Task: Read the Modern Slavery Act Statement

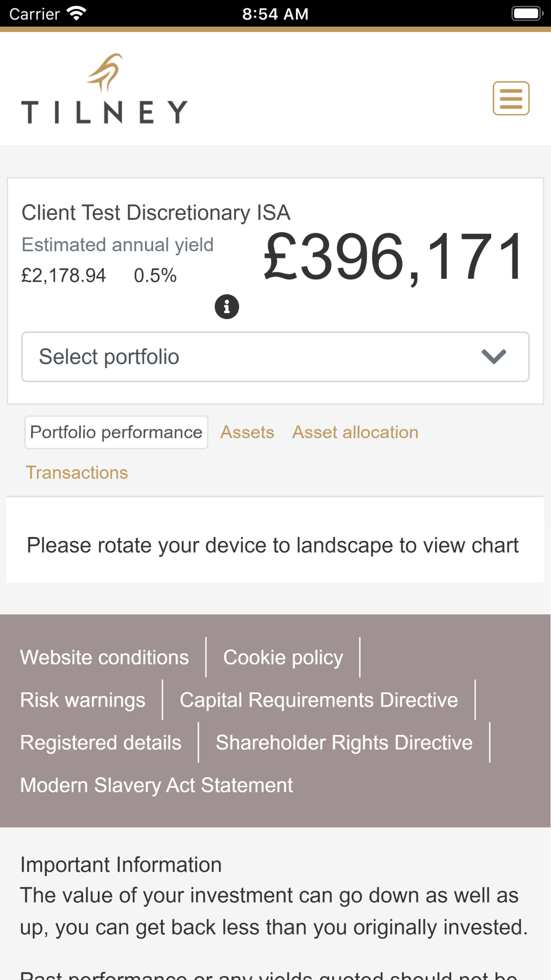Action: (x=156, y=785)
